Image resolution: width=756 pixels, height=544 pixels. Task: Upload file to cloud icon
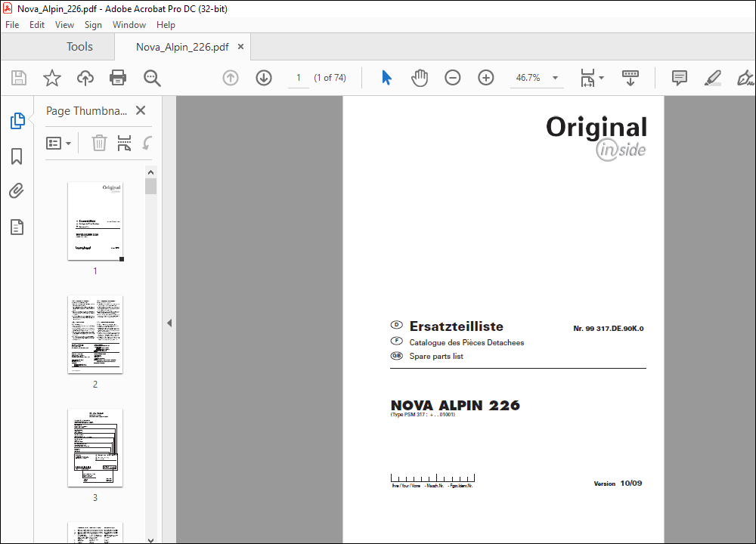point(85,78)
